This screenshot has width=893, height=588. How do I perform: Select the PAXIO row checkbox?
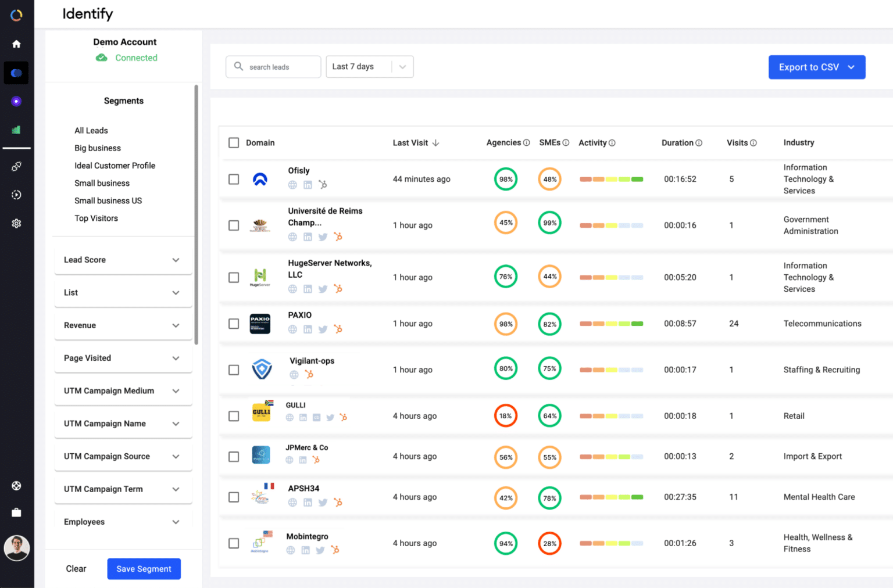click(x=234, y=324)
